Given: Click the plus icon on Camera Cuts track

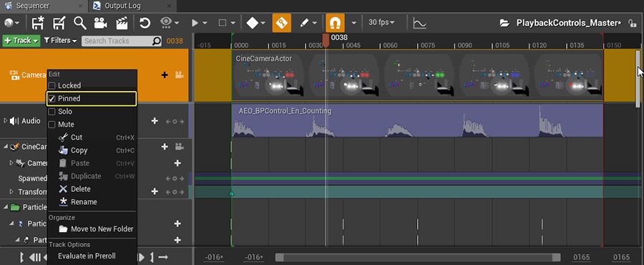Looking at the screenshot, I should pyautogui.click(x=165, y=74).
